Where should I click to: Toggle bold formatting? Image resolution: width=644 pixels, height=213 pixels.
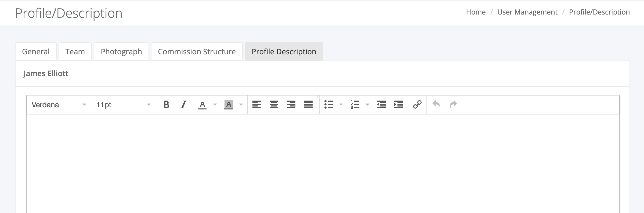(166, 104)
